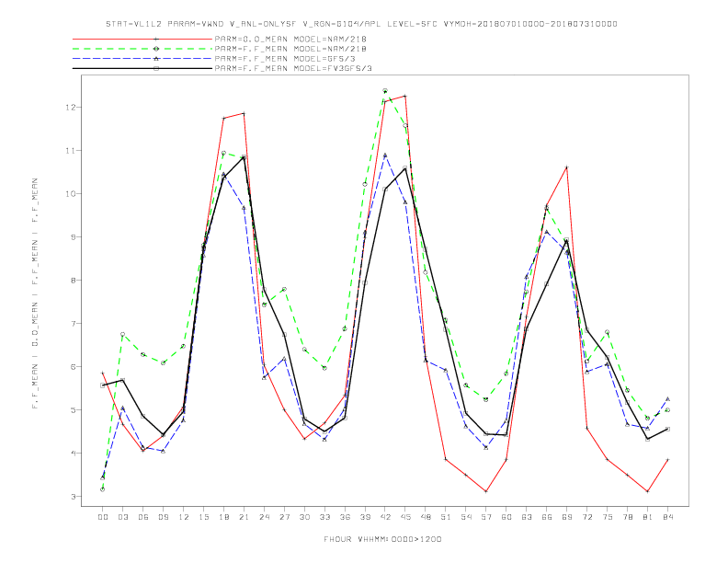Image resolution: width=728 pixels, height=563 pixels.
Task: Click x-axis hour label 72
Action: click(586, 517)
